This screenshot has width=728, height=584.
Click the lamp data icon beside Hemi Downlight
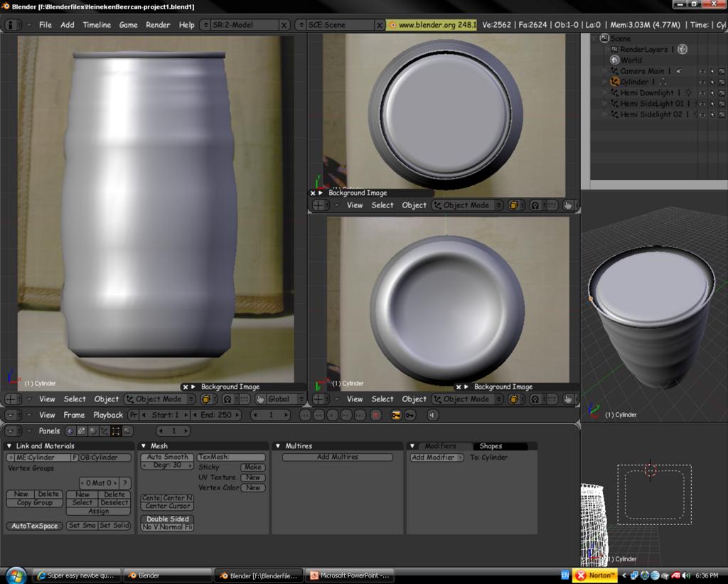click(688, 93)
